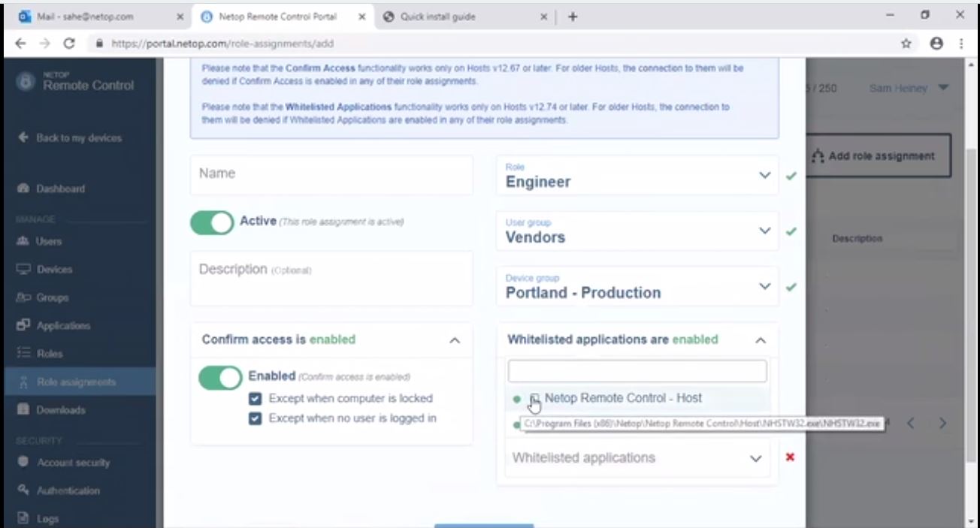The height and width of the screenshot is (528, 980).
Task: Click the Applications sidebar icon
Action: [23, 325]
